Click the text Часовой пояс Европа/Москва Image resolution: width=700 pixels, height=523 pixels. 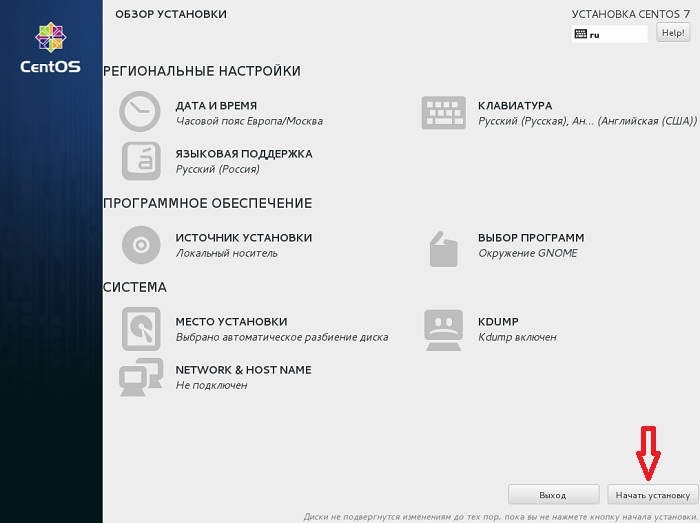[249, 121]
